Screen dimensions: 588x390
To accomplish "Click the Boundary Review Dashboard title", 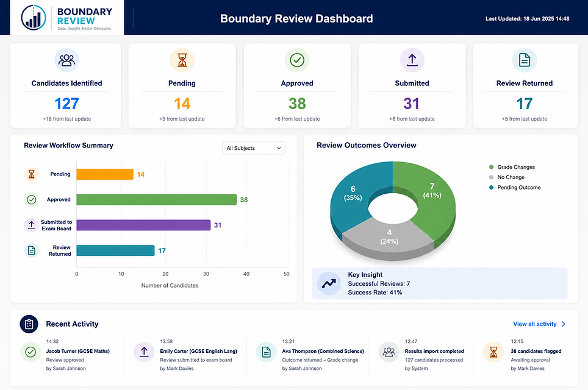I will pos(296,19).
